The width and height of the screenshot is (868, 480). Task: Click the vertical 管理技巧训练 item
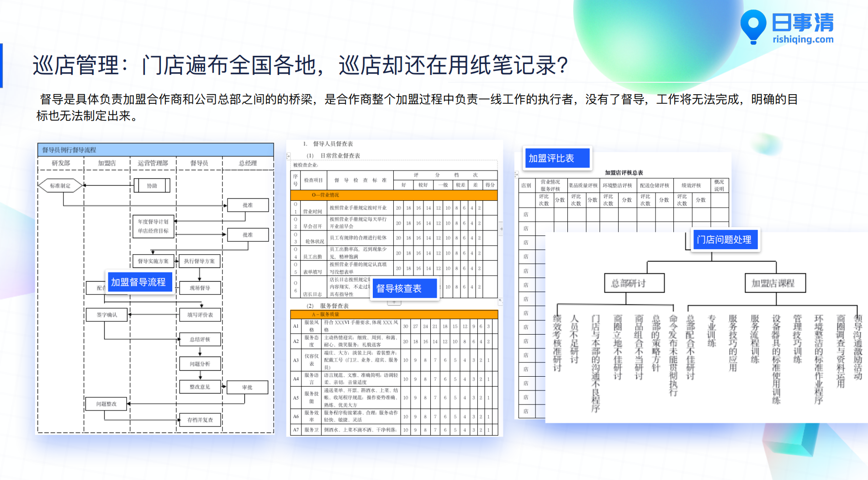click(x=798, y=339)
